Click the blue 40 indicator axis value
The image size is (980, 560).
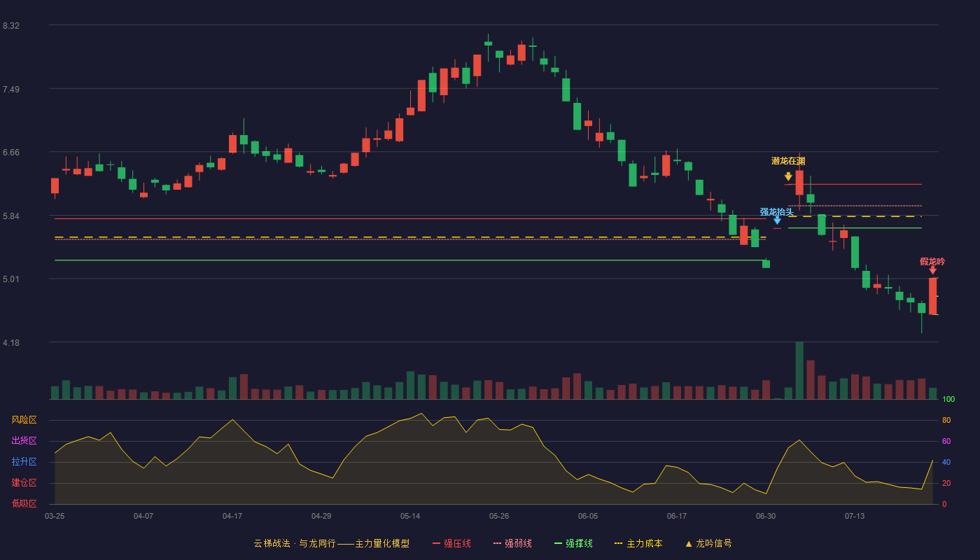946,462
